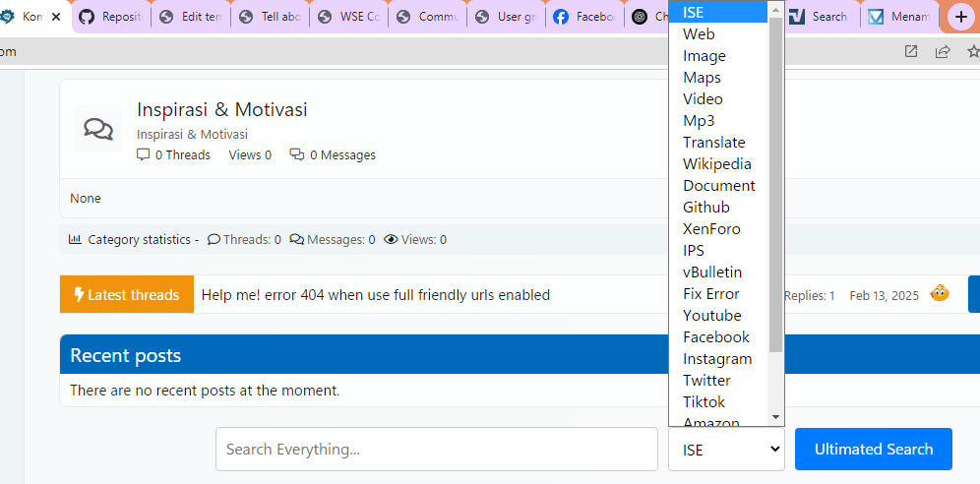Screen dimensions: 980x484
Task: Choose Youtube from the list
Action: [x=718, y=316]
